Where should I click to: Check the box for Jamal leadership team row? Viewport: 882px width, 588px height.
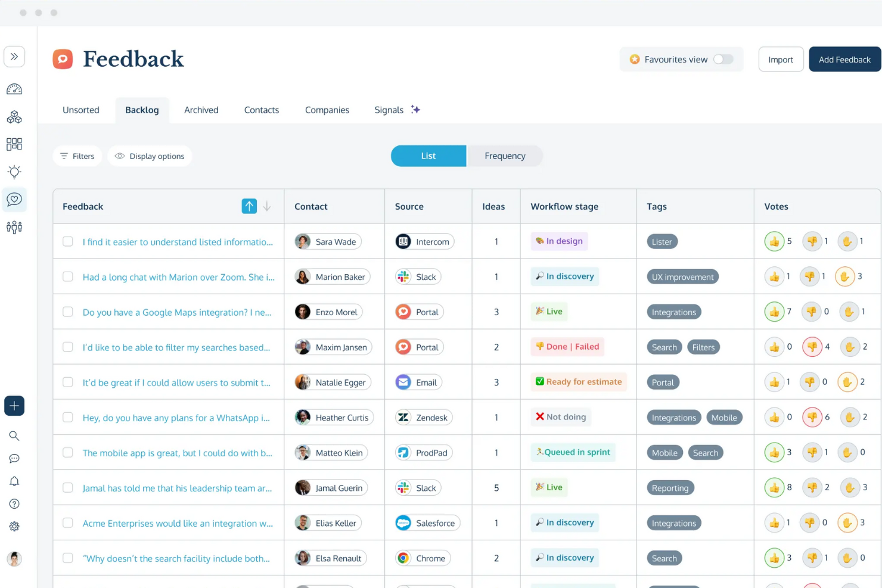pyautogui.click(x=68, y=487)
